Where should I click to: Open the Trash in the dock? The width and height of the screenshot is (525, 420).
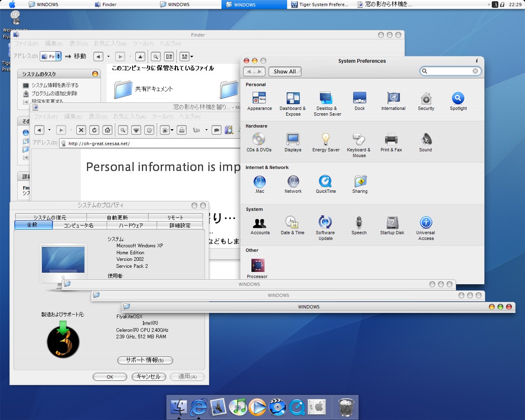point(346,407)
